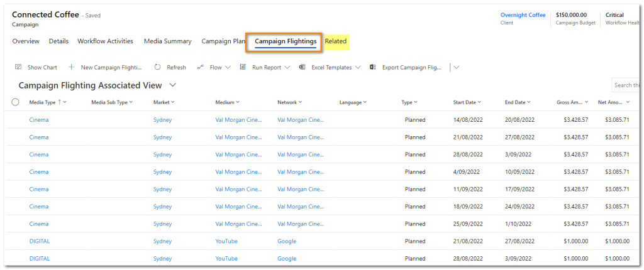
Task: Click the first Cinema media type link
Action: click(x=39, y=120)
